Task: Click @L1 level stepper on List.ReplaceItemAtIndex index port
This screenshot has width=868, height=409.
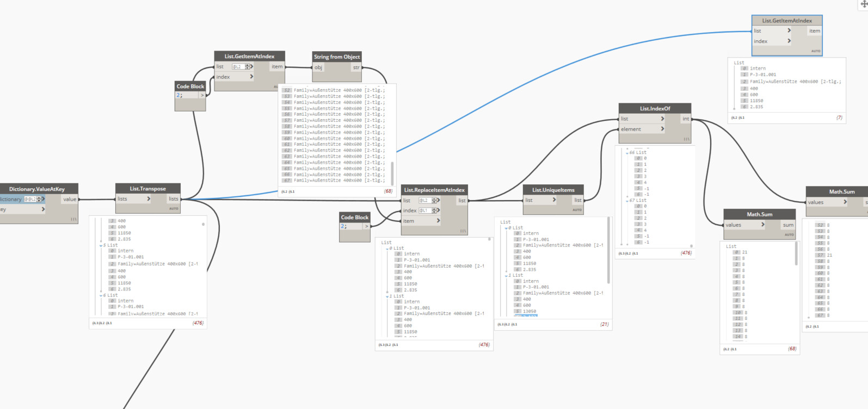Action: click(x=434, y=210)
